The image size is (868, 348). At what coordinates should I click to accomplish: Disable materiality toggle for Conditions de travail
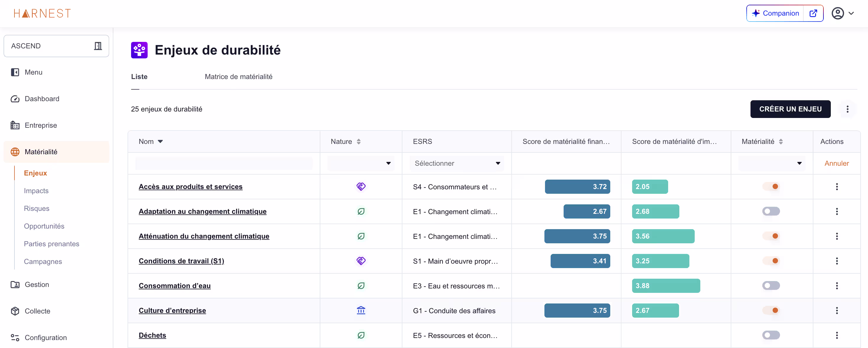click(771, 261)
